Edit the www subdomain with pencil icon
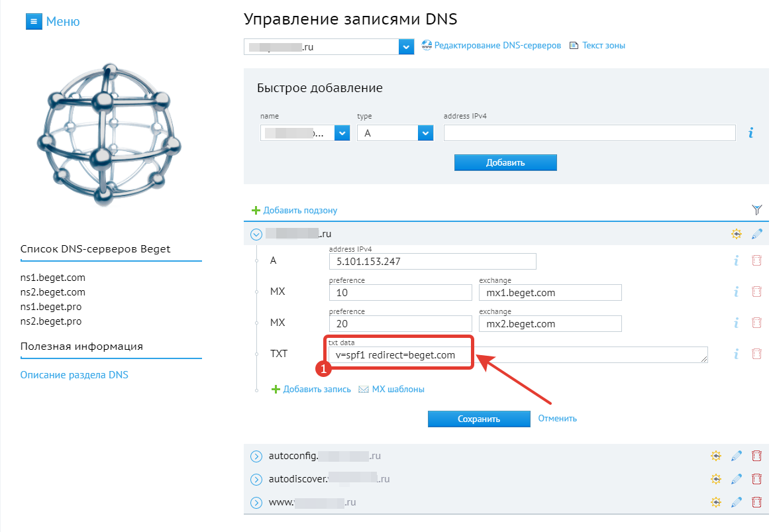771x532 pixels. coord(736,502)
